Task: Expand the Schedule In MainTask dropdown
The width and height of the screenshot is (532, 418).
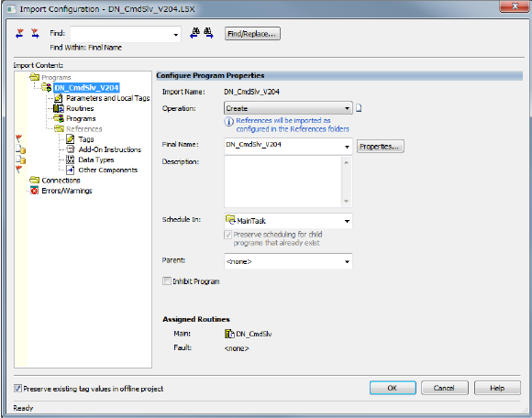Action: [x=288, y=221]
